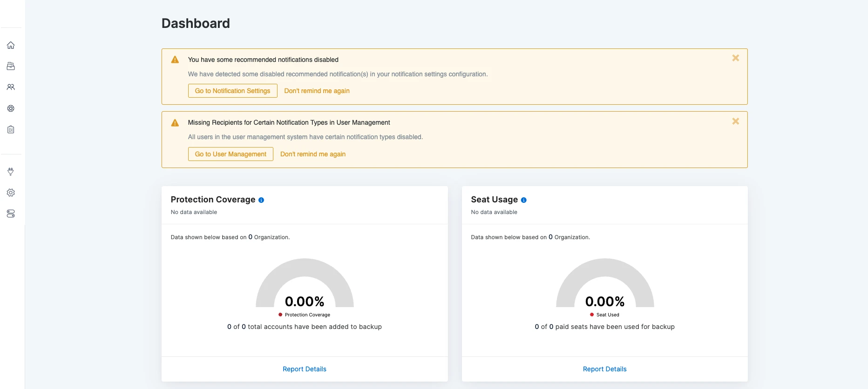Click the Protection Coverage red legend label
Image resolution: width=868 pixels, height=389 pixels.
point(305,315)
